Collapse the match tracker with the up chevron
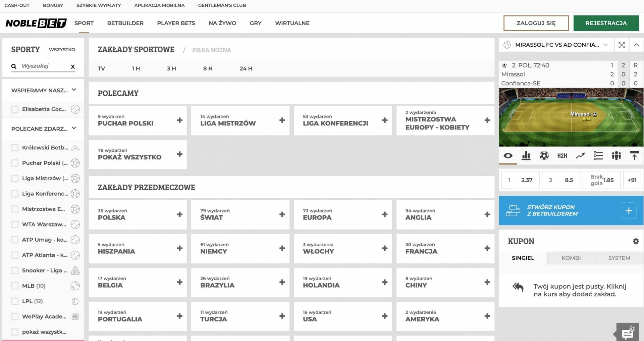 [x=636, y=45]
